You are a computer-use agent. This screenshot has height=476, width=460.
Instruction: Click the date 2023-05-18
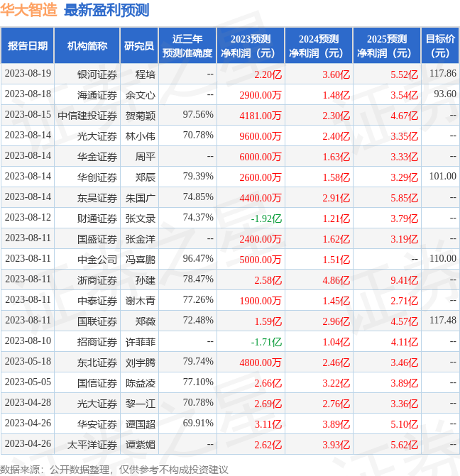(x=28, y=362)
